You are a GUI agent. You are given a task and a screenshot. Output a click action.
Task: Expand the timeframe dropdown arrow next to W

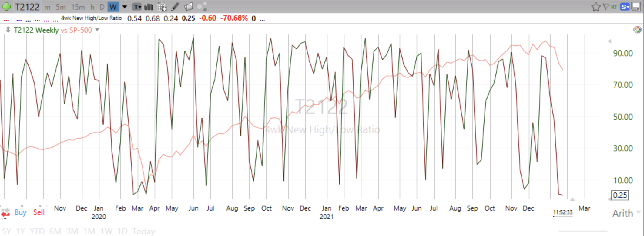(x=124, y=7)
